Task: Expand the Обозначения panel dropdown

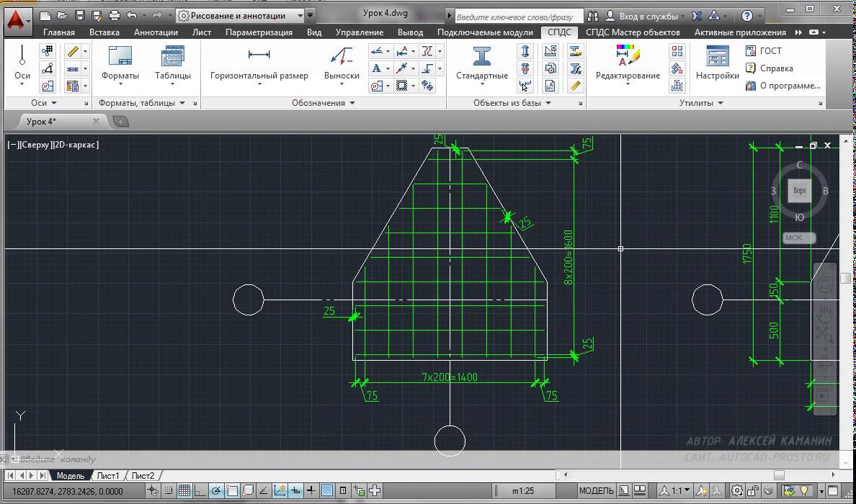Action: click(x=324, y=102)
